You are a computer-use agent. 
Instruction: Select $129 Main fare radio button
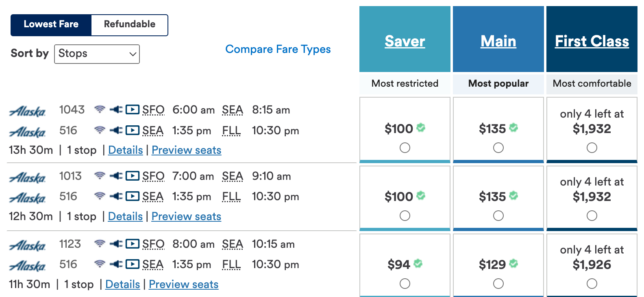click(498, 284)
